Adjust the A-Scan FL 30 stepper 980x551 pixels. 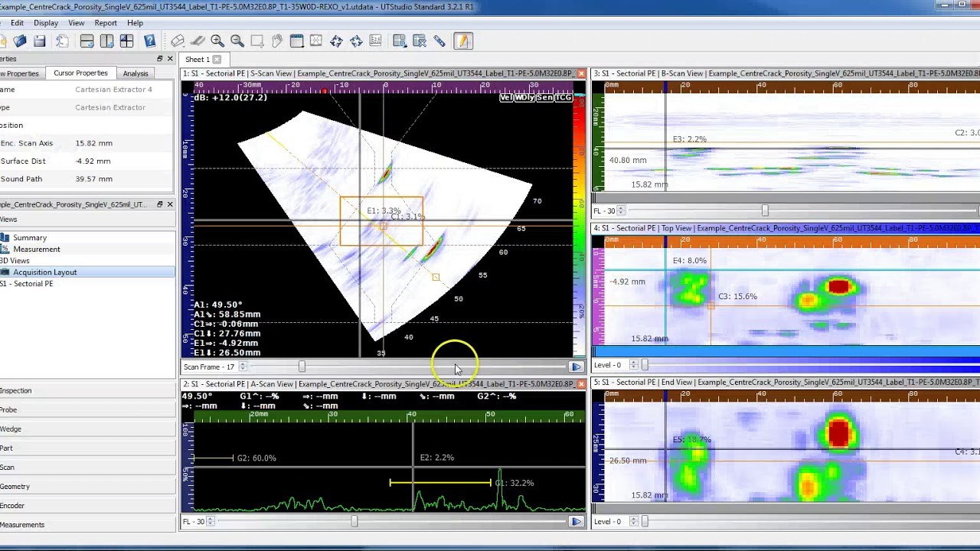211,521
